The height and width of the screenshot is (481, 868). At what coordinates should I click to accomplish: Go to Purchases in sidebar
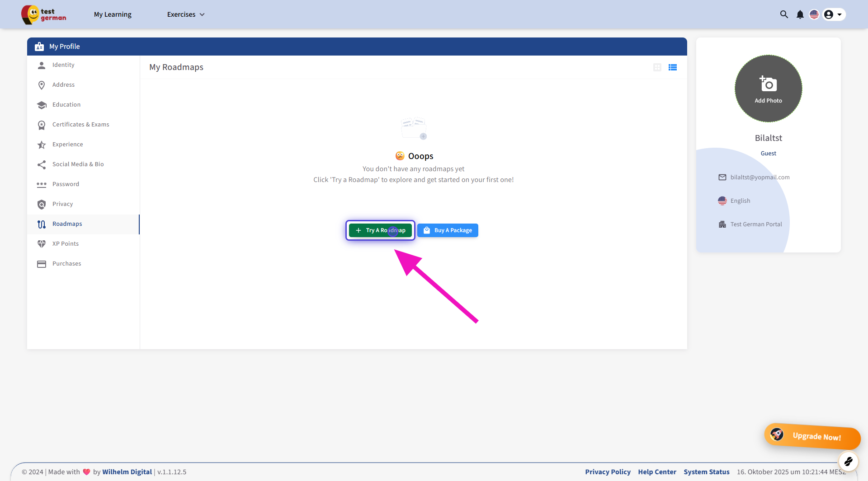pyautogui.click(x=66, y=264)
